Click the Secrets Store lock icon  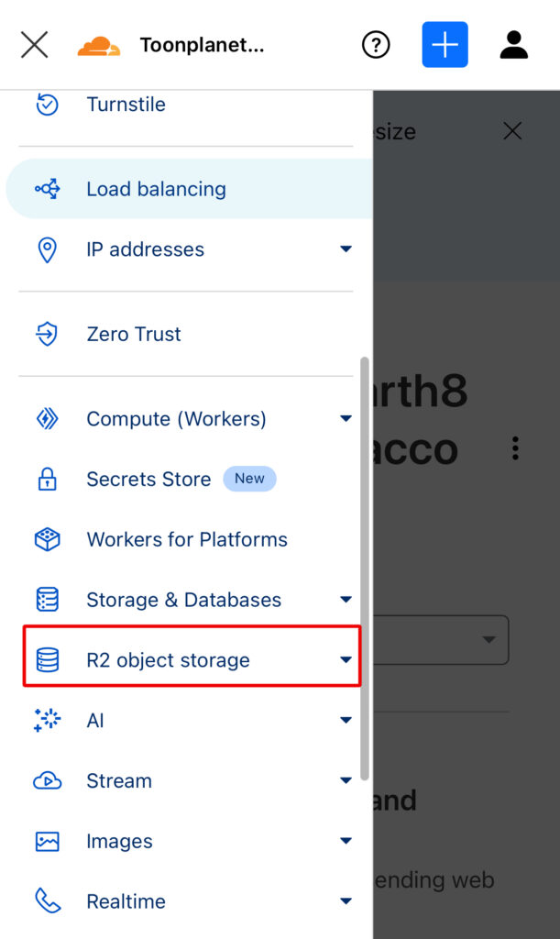[47, 480]
